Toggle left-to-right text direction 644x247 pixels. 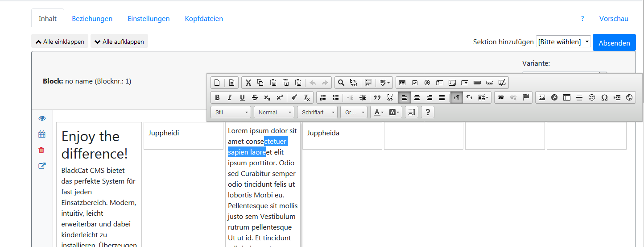(x=457, y=97)
